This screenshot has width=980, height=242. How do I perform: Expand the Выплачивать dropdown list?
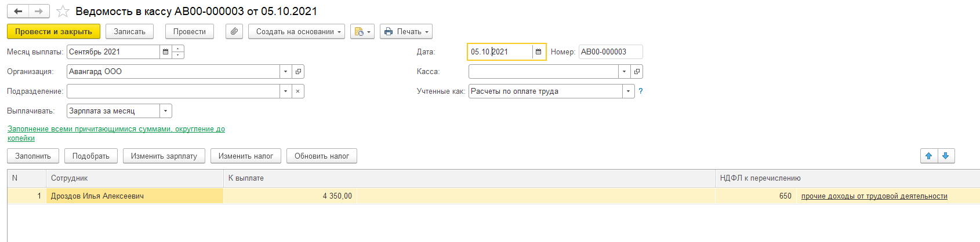click(166, 111)
